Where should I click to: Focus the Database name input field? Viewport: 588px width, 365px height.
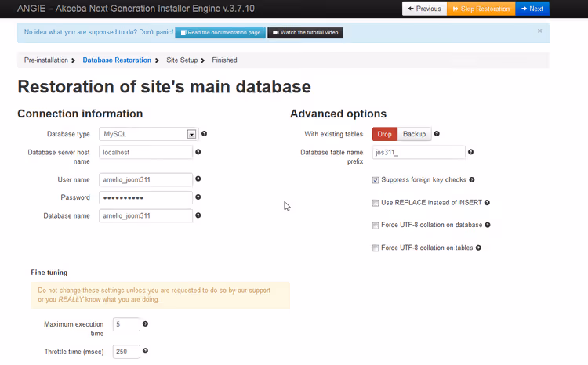(146, 215)
